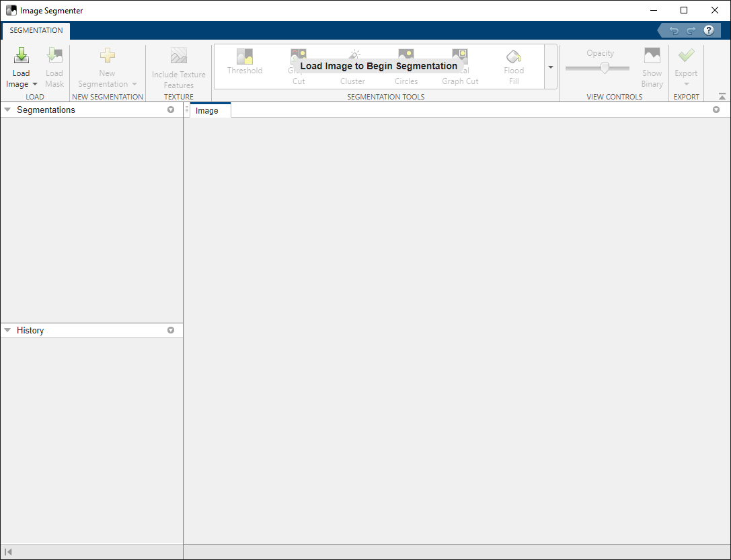Switch to the SEGMENTATION ribbon tab

coord(36,30)
